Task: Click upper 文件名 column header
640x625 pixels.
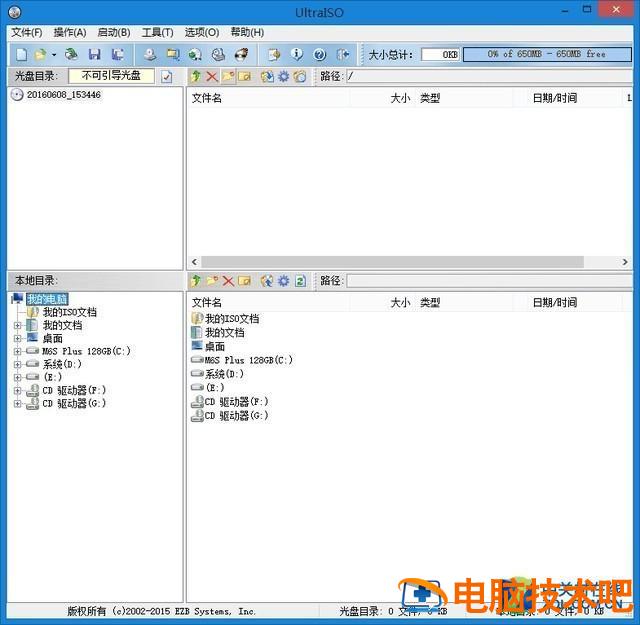Action: coord(207,98)
